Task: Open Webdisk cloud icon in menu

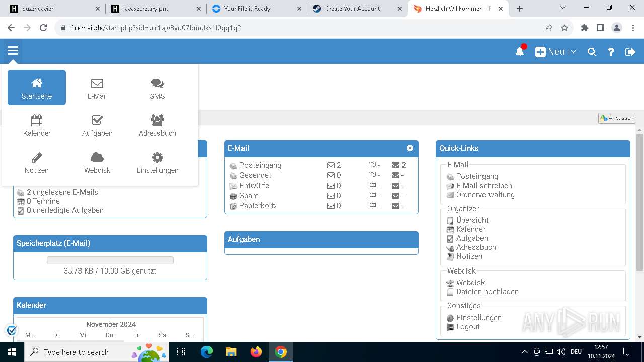Action: pyautogui.click(x=97, y=163)
